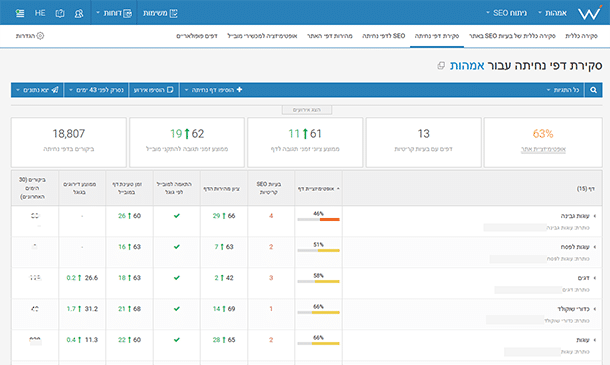Switch to the סקירה כללית tab
The height and width of the screenshot is (365, 610).
coord(581,36)
